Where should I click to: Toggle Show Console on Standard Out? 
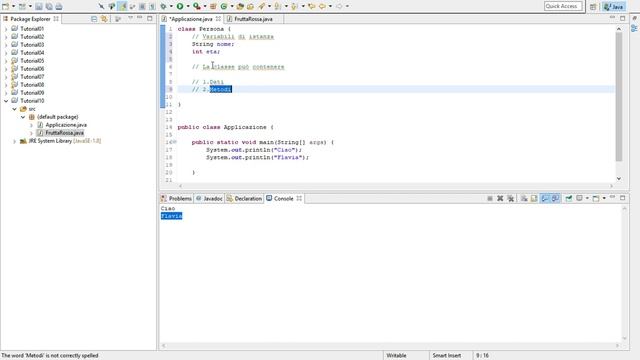pyautogui.click(x=545, y=198)
